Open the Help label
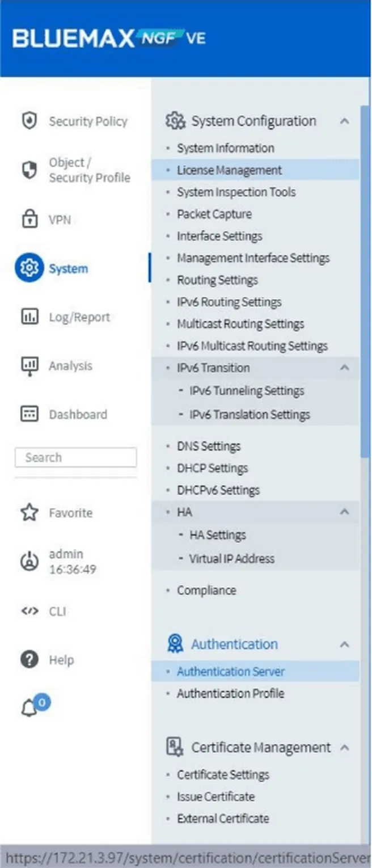 (x=61, y=660)
